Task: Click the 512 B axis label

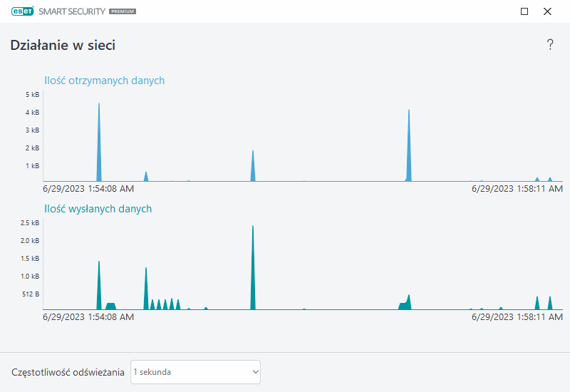Action: pyautogui.click(x=31, y=294)
